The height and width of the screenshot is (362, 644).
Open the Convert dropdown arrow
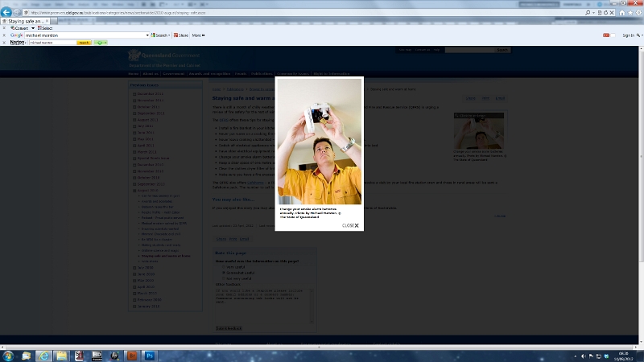pyautogui.click(x=33, y=28)
